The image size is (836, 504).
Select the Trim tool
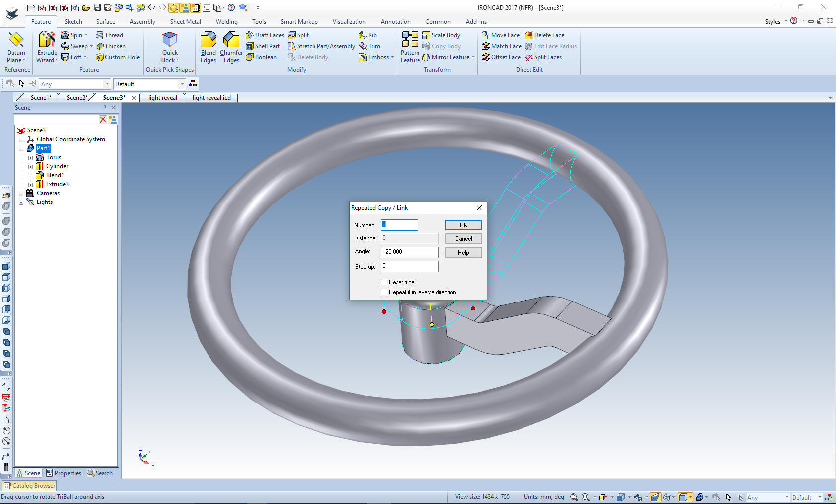coord(369,46)
